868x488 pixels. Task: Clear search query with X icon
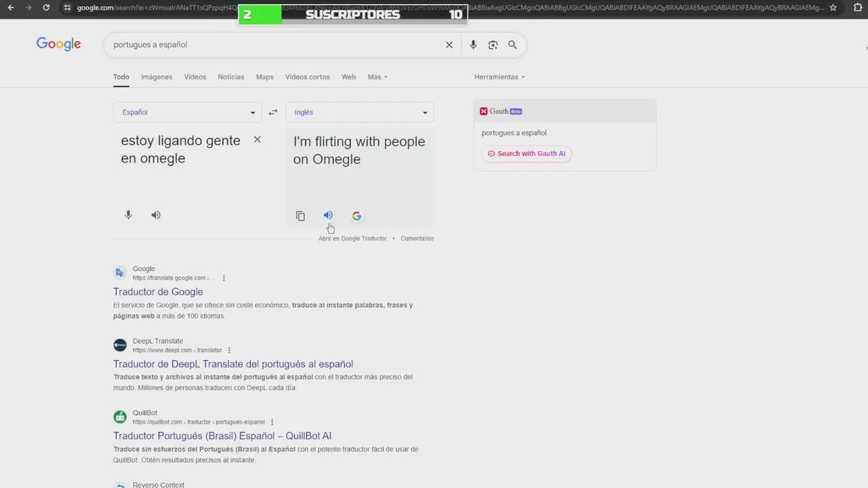[x=449, y=45]
